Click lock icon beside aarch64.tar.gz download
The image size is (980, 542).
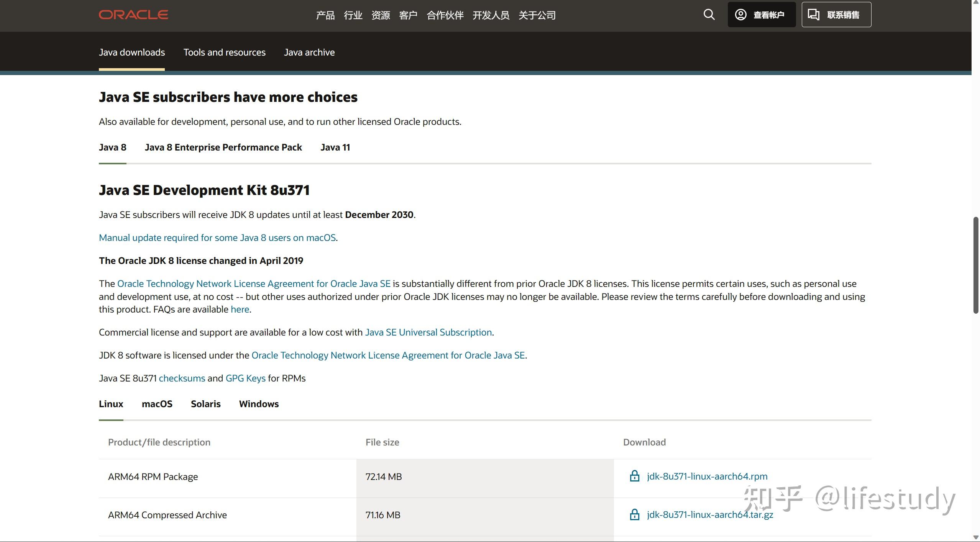635,514
